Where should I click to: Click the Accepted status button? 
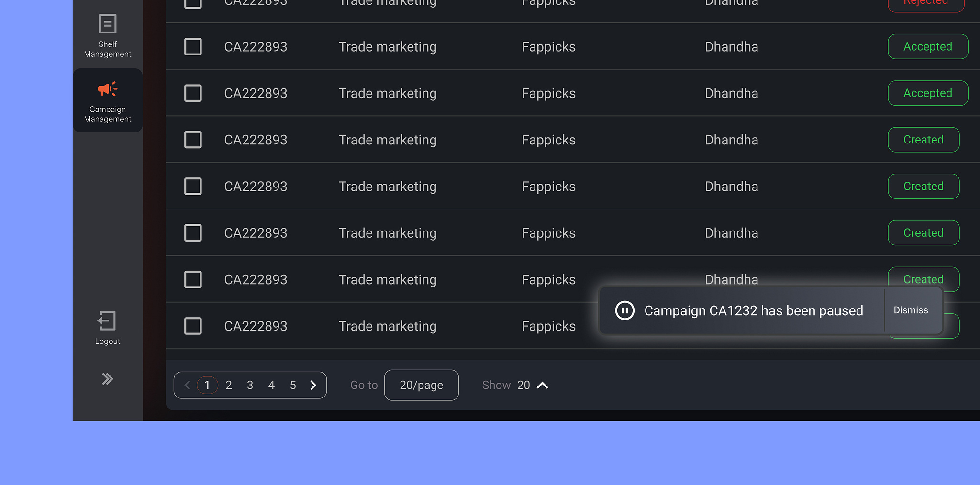(927, 46)
